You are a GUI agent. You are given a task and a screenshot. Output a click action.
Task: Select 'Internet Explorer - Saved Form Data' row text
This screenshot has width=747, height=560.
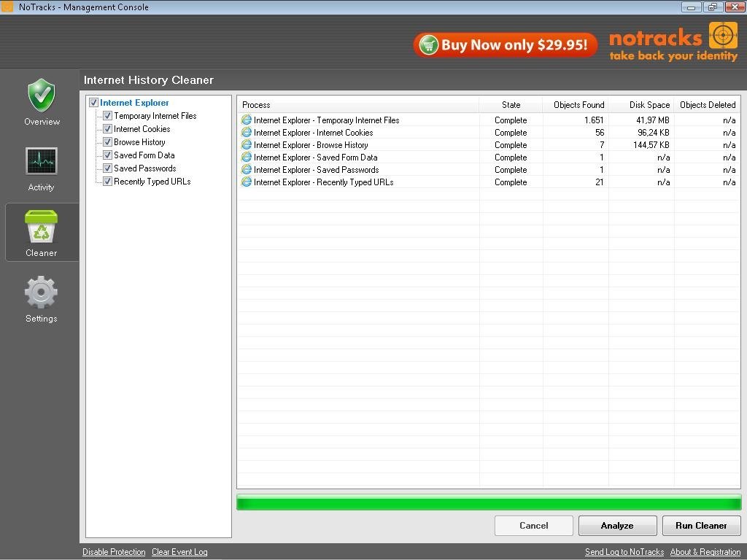click(x=316, y=157)
